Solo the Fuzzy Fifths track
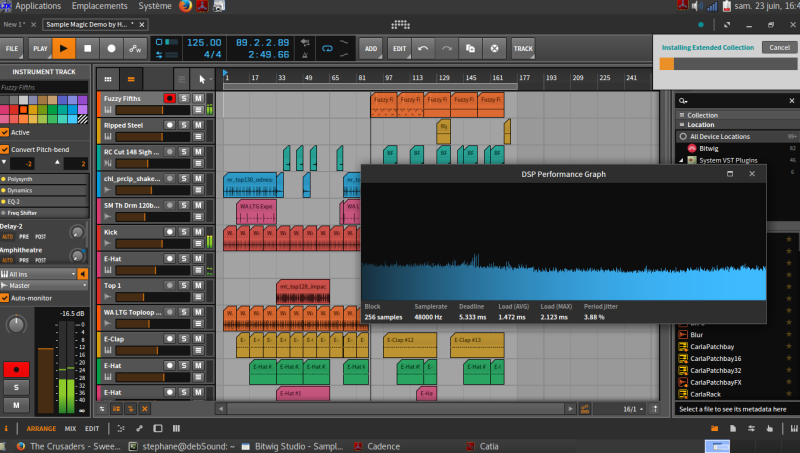Screen dimensions: 800x453 coord(184,98)
